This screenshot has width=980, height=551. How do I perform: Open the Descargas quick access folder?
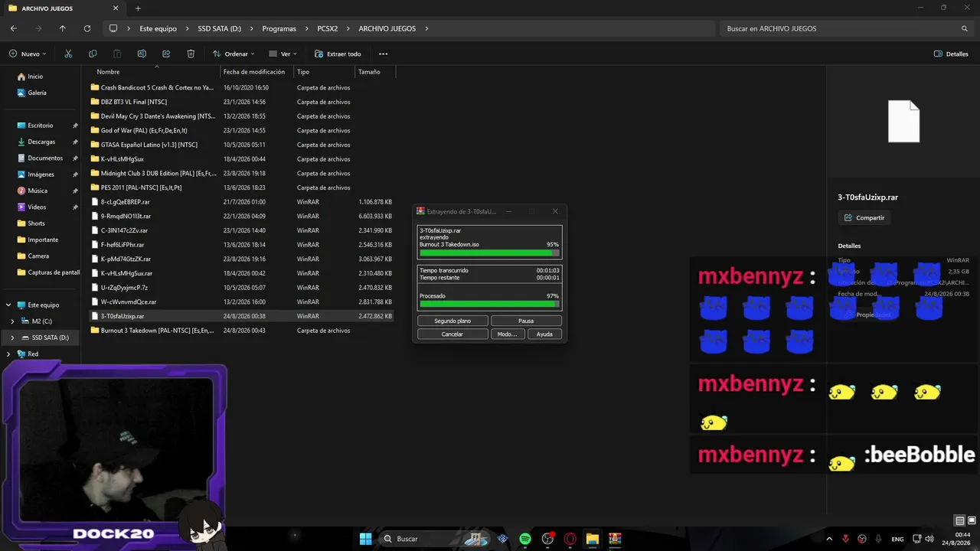click(x=41, y=142)
